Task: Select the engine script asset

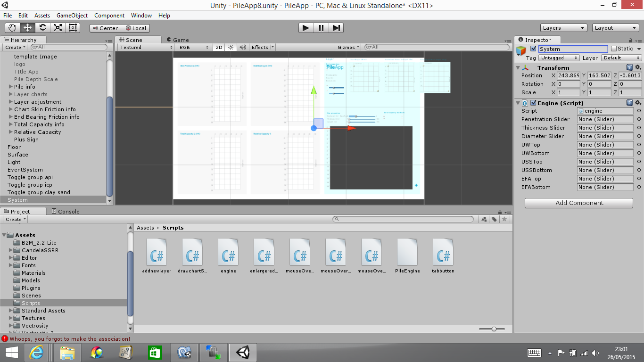Action: [228, 255]
